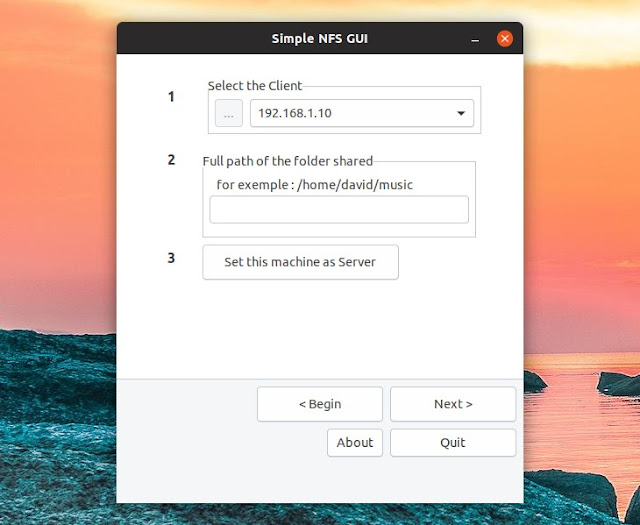This screenshot has height=525, width=640.
Task: Focus the shared folder path input field
Action: pyautogui.click(x=339, y=210)
